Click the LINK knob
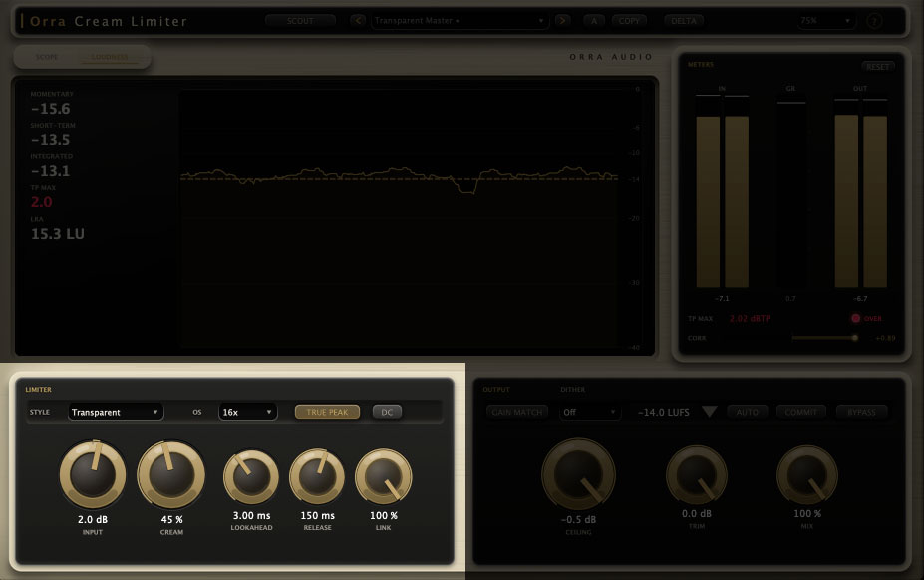 (383, 477)
